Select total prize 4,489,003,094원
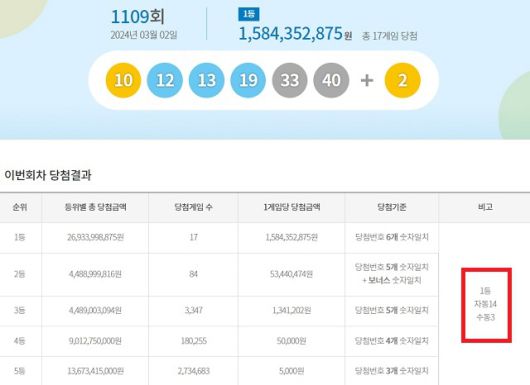This screenshot has height=385, width=530. point(95,310)
